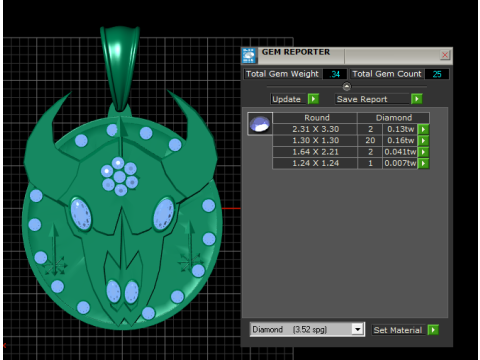The image size is (480, 360).
Task: Click the 0.13tw weight cell
Action: tap(400, 129)
